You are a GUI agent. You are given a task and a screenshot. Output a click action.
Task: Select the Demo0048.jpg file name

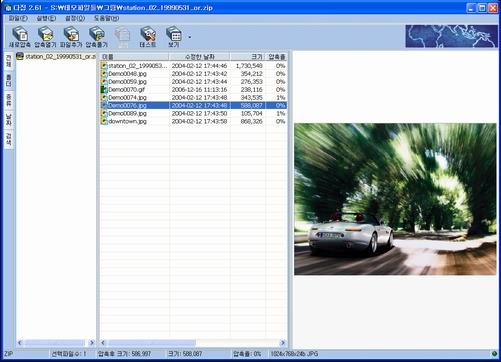tap(127, 74)
